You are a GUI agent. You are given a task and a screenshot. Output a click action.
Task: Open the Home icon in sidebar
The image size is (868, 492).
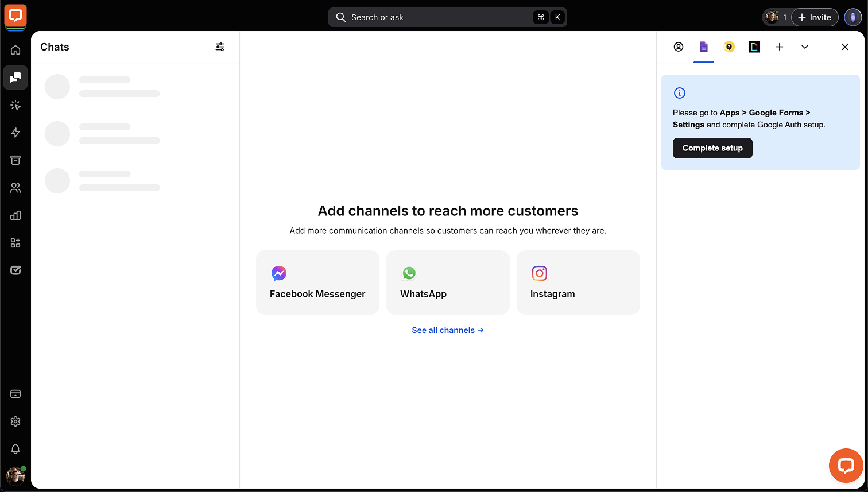click(x=15, y=50)
